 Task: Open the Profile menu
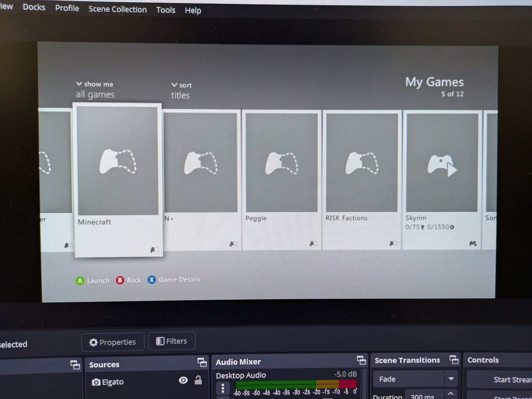point(67,8)
